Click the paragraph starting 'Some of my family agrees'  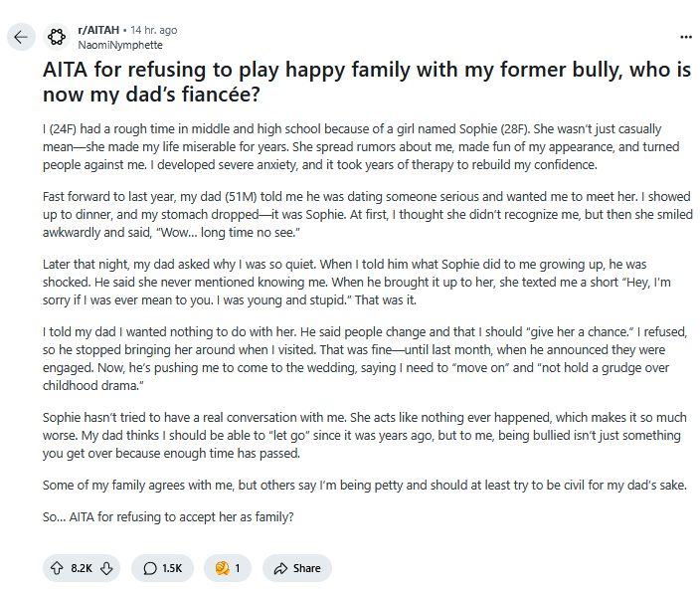pyautogui.click(x=365, y=485)
